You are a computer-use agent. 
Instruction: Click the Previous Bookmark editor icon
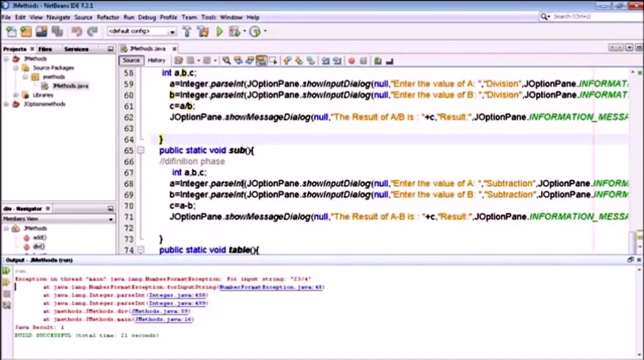[x=287, y=60]
